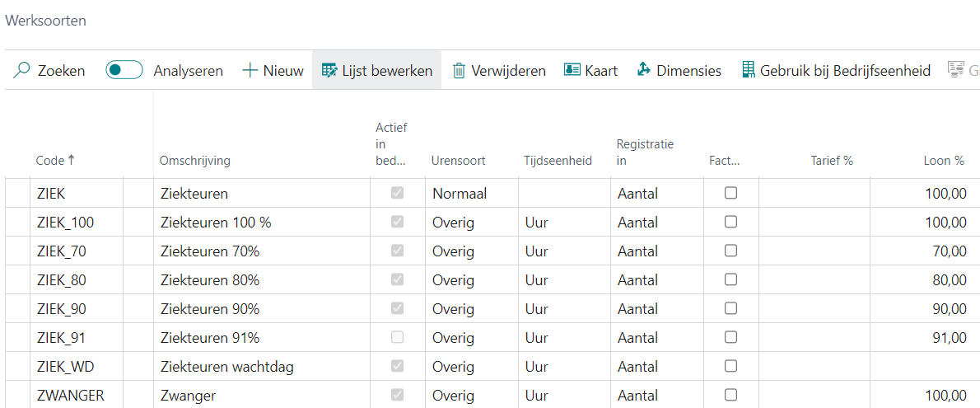Check the Fact... checkbox for ZIEK row
Screen dimensions: 980x408
point(730,194)
